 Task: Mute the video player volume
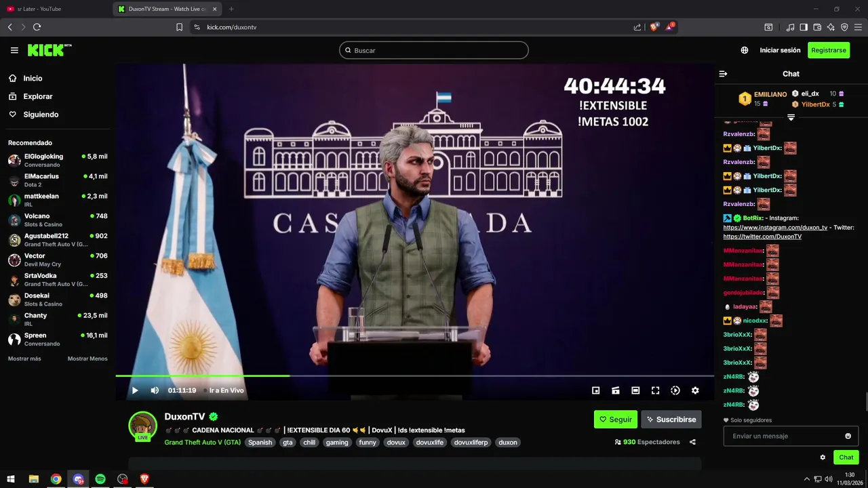click(155, 390)
